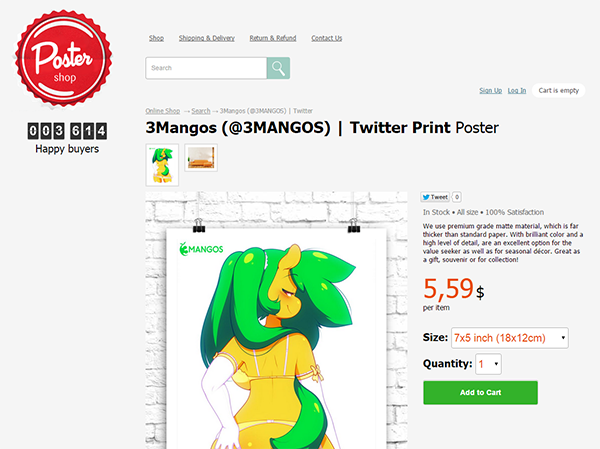Click the Add to Cart button
The height and width of the screenshot is (449, 600).
point(480,392)
